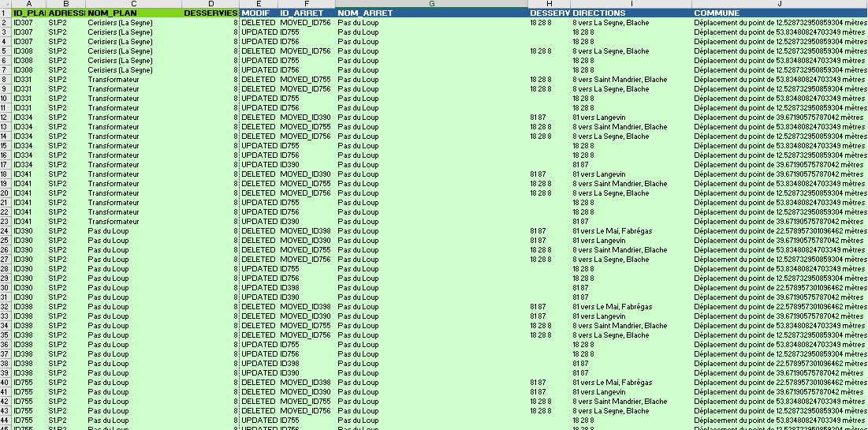868x430 pixels.
Task: Select column D header letter
Action: 210,4
